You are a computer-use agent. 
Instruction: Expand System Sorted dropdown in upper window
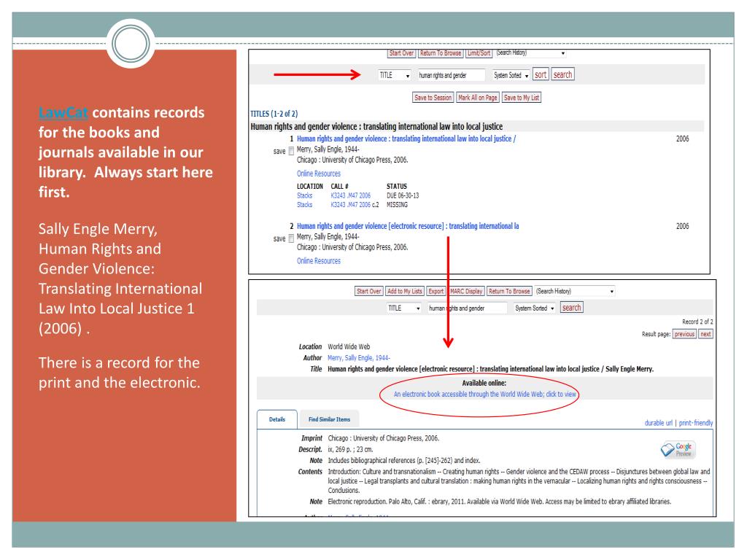click(511, 75)
